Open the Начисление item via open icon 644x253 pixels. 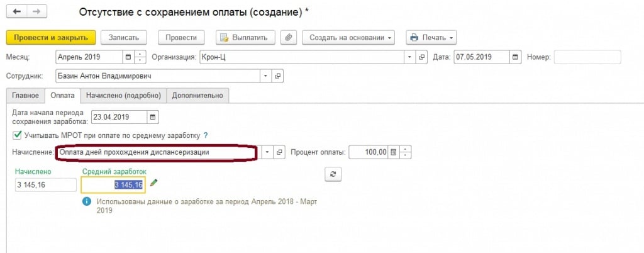pyautogui.click(x=279, y=152)
